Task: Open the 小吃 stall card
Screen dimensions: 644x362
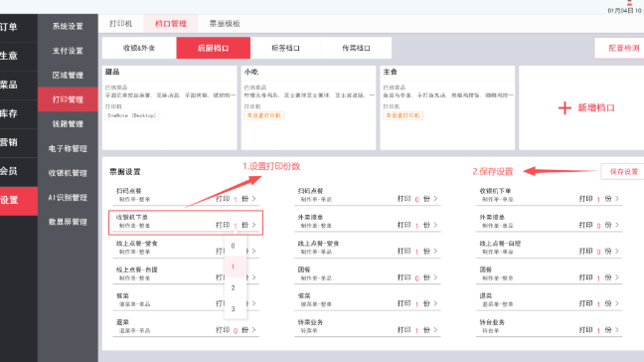Action: pyautogui.click(x=308, y=107)
